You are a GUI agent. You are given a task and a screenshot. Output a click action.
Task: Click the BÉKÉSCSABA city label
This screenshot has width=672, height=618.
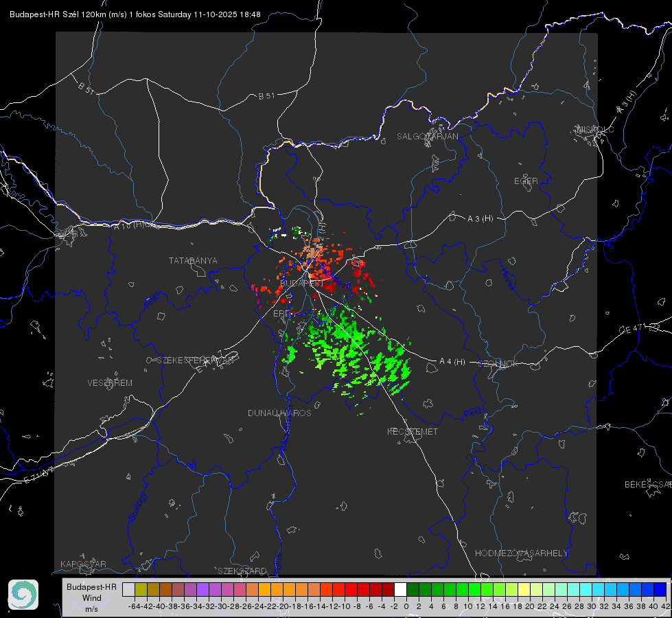pos(648,485)
